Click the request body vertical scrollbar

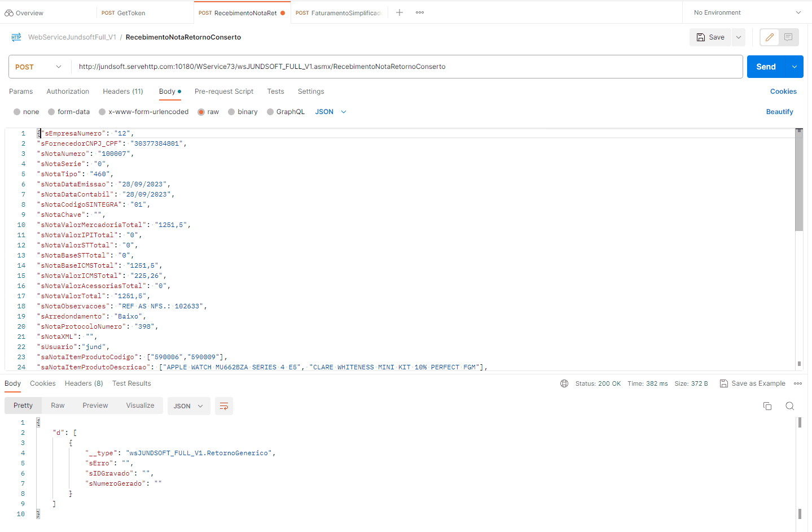pyautogui.click(x=798, y=181)
